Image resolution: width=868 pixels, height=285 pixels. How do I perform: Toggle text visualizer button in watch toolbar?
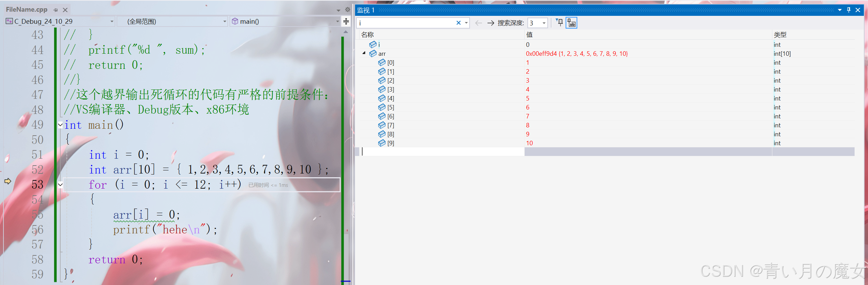pos(571,23)
